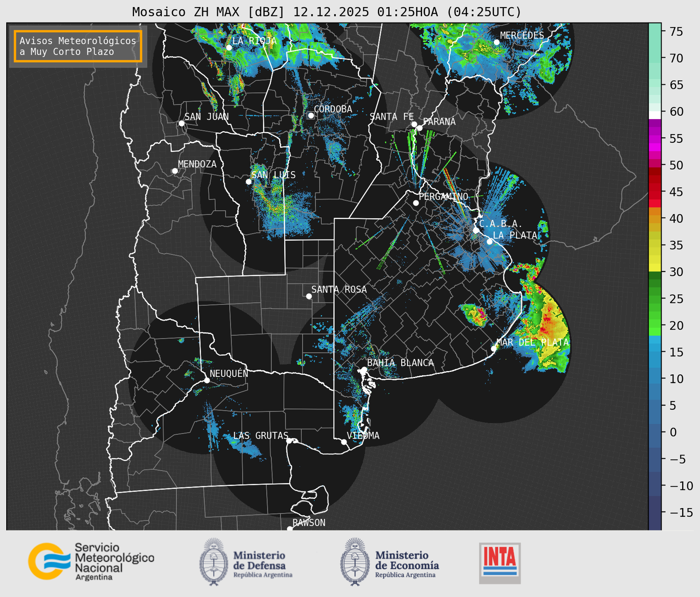Click the SANTA ROSA label text

(339, 289)
